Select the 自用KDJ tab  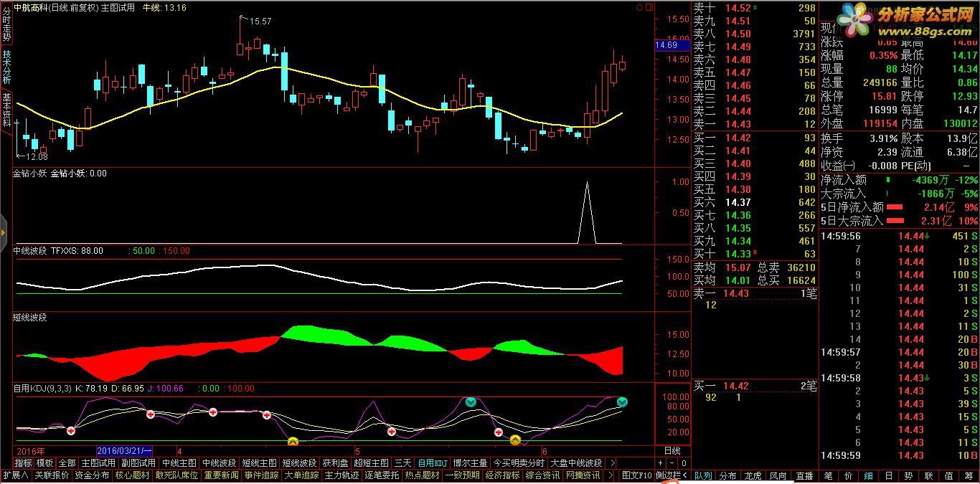(x=433, y=463)
